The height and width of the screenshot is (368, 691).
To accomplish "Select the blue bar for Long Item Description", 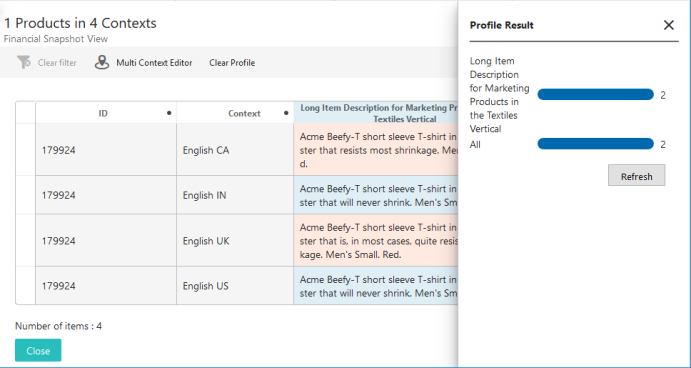I will pyautogui.click(x=595, y=94).
